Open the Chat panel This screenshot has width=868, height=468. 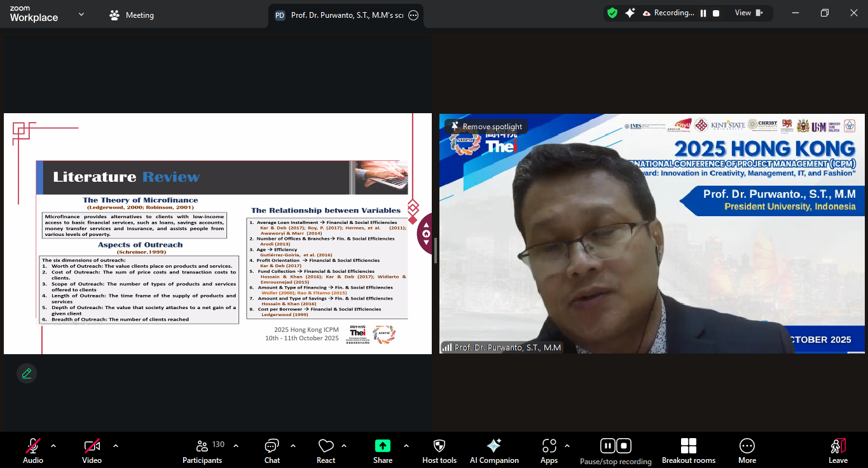coord(272,450)
